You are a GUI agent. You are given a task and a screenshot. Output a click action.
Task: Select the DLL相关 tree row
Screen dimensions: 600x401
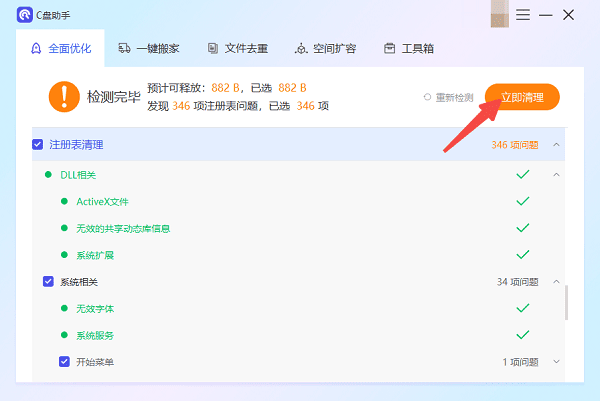click(x=298, y=175)
